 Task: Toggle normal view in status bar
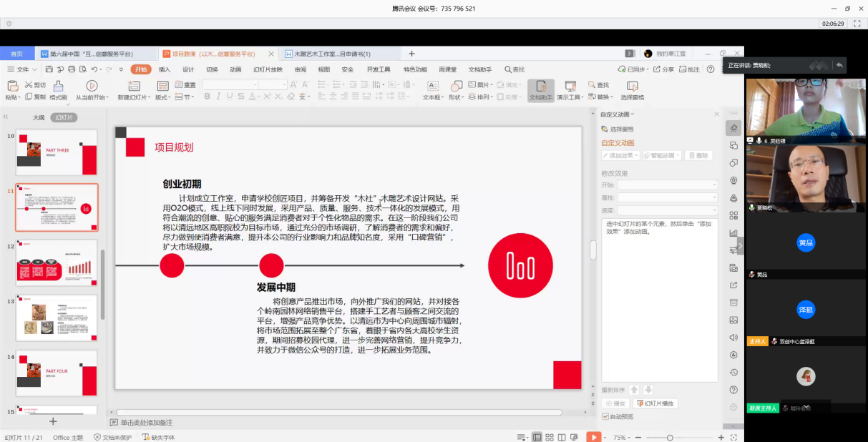[536, 437]
